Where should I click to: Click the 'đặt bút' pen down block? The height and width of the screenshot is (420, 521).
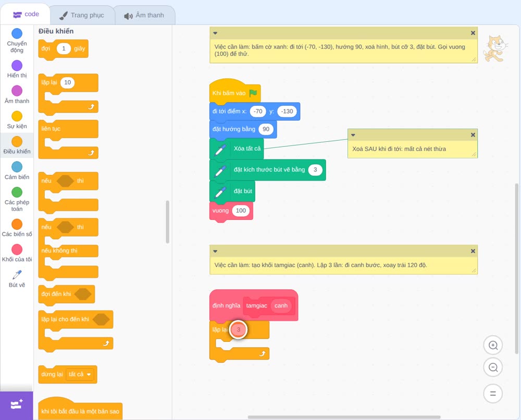[232, 191]
